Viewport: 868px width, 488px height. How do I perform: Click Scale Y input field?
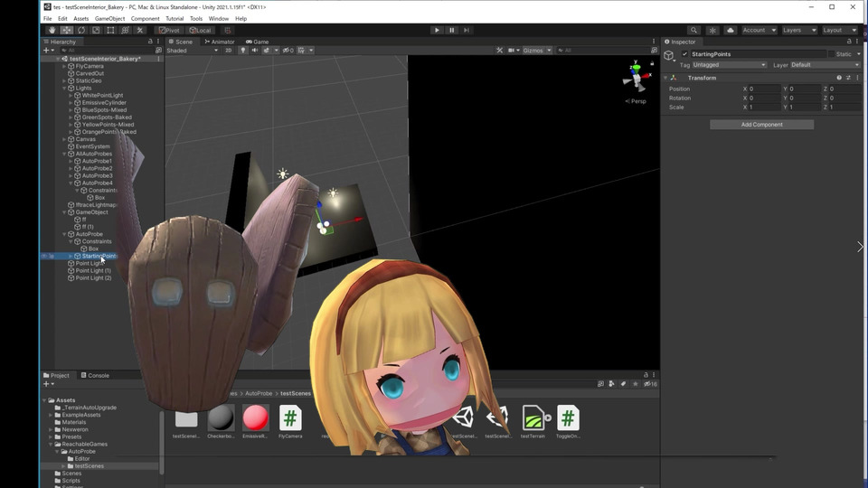[x=805, y=107]
